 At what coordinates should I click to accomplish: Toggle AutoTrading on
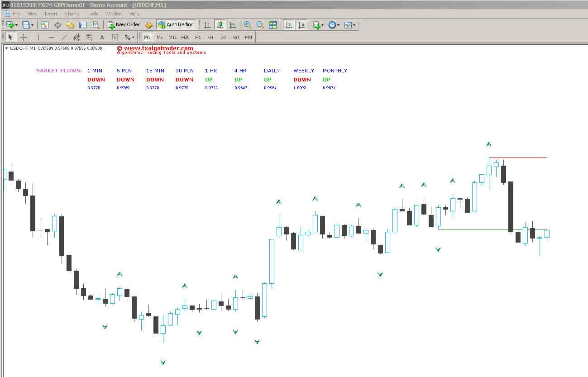point(176,25)
